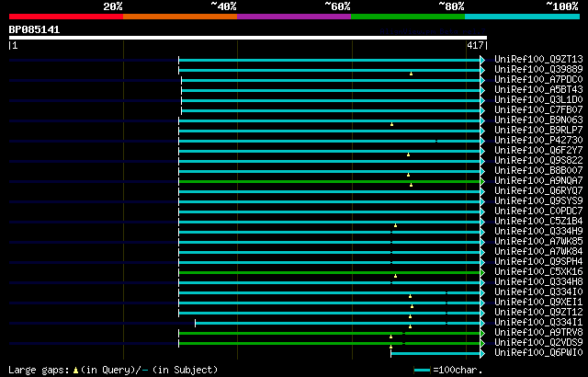Image resolution: width=588 pixels, height=377 pixels.
Task: Click the short cyan alignment bar for UniRef100_Q6PWI0
Action: [x=435, y=354]
